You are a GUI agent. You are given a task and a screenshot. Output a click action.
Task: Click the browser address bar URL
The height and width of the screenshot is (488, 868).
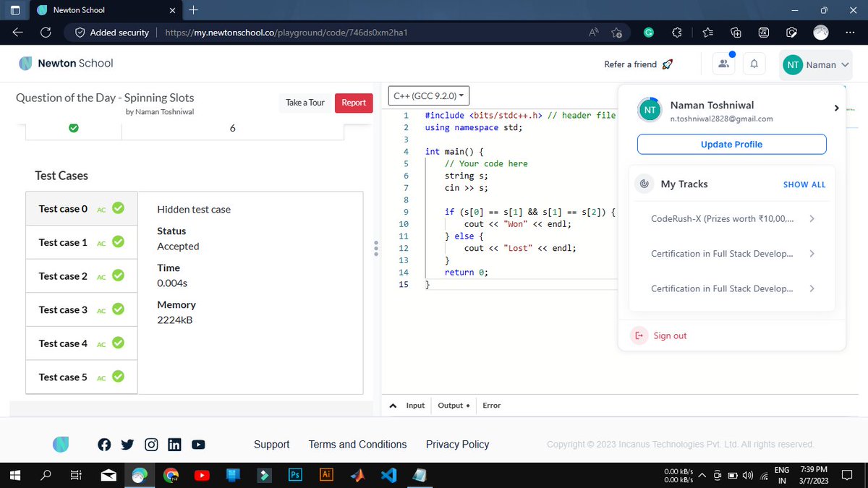pyautogui.click(x=287, y=33)
